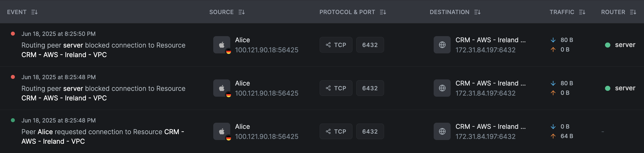Click the orange upload arrow showing 64 B
644x153 pixels.
pyautogui.click(x=553, y=136)
